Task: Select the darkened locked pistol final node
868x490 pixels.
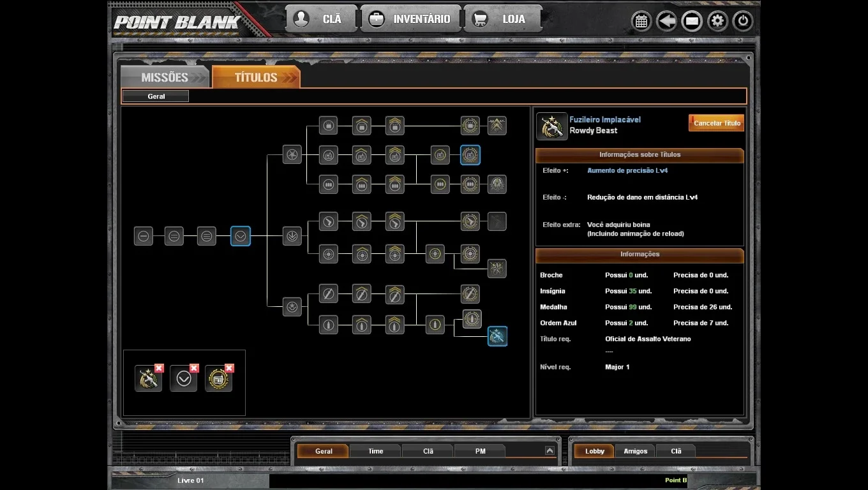Action: coord(497,221)
